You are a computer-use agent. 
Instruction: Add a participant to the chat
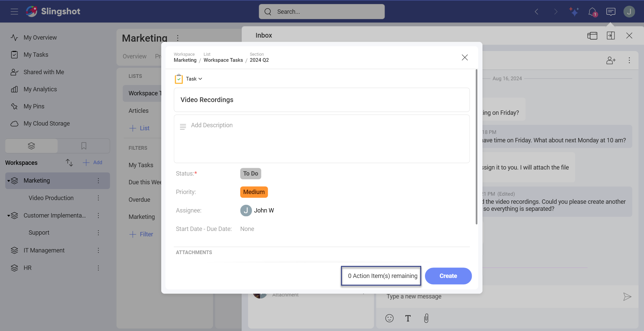(611, 60)
